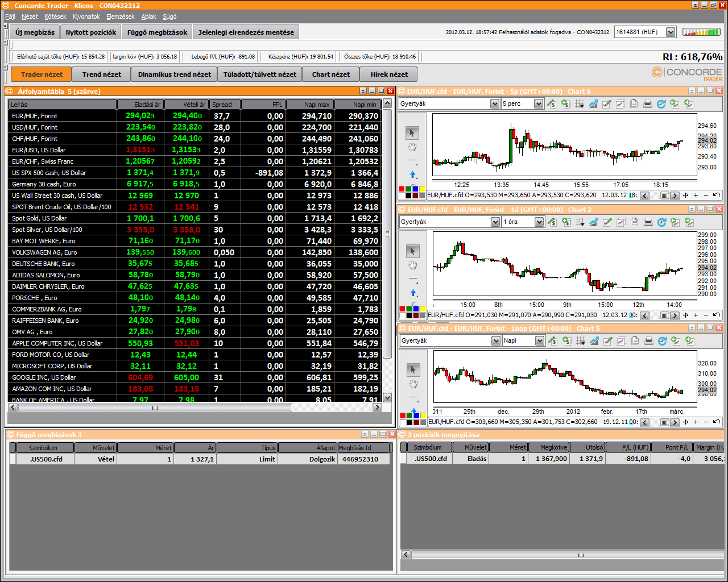Open Gyertyák chart type dropdown in Chart 2
The height and width of the screenshot is (582, 728).
click(x=495, y=222)
